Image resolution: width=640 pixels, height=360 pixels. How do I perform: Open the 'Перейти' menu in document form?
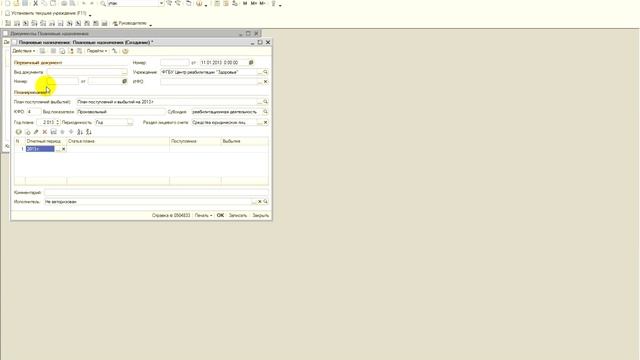(x=97, y=51)
